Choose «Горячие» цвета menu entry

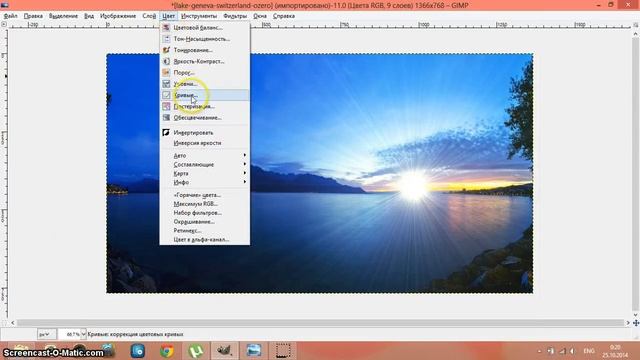204,195
